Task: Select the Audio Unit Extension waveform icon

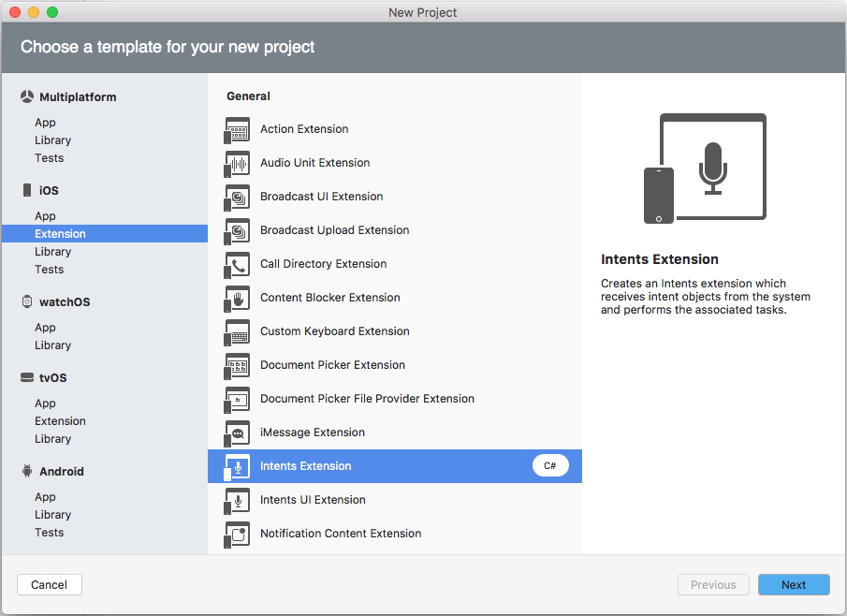Action: coord(238,164)
